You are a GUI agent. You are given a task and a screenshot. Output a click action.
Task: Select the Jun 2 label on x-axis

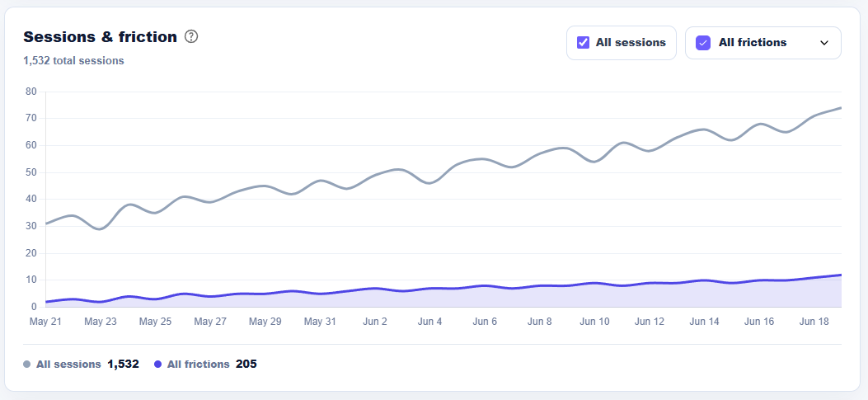click(375, 322)
